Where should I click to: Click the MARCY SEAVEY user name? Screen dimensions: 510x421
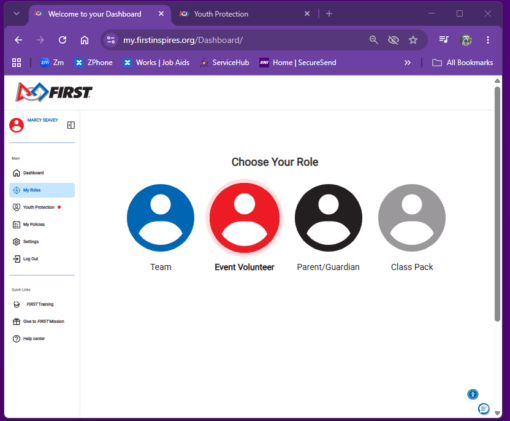pyautogui.click(x=42, y=120)
